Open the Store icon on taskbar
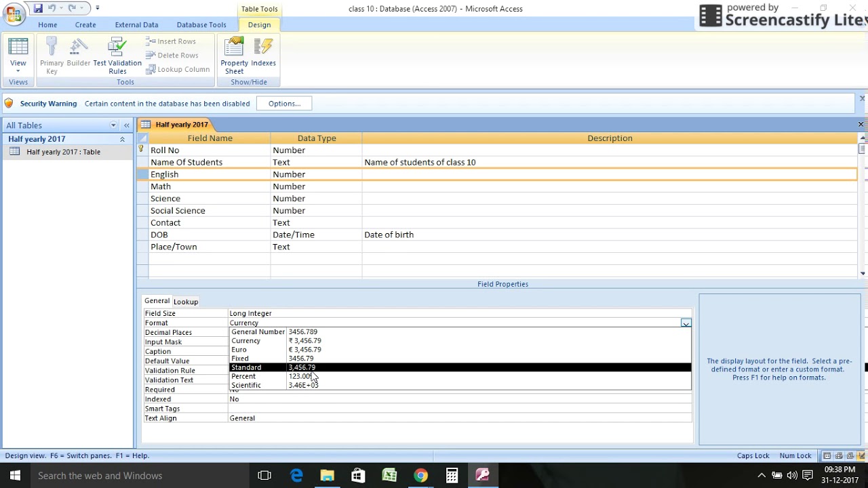 tap(358, 476)
